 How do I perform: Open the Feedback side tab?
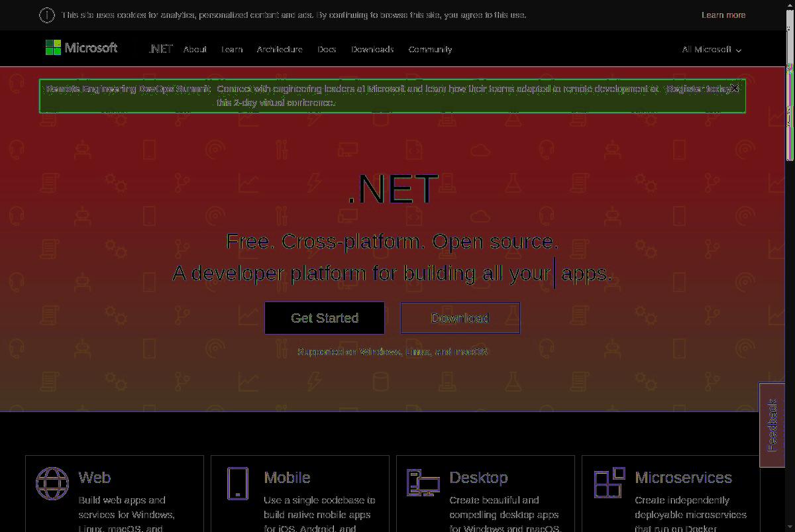[772, 425]
